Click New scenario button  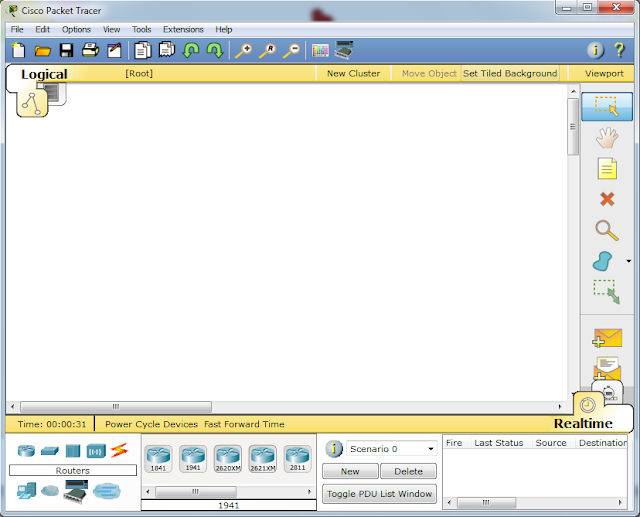click(x=350, y=471)
